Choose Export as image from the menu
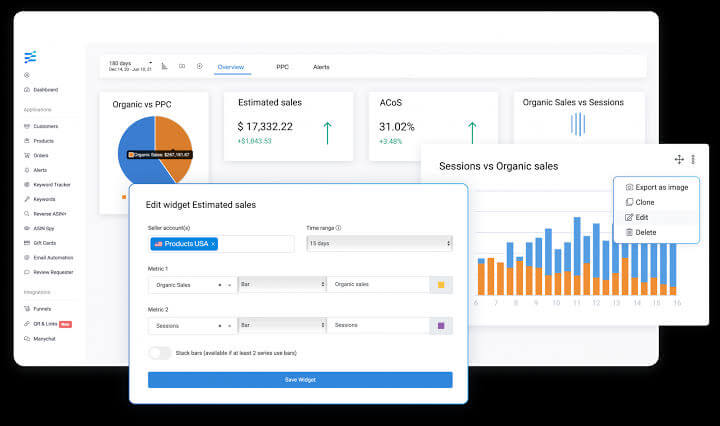 (657, 187)
